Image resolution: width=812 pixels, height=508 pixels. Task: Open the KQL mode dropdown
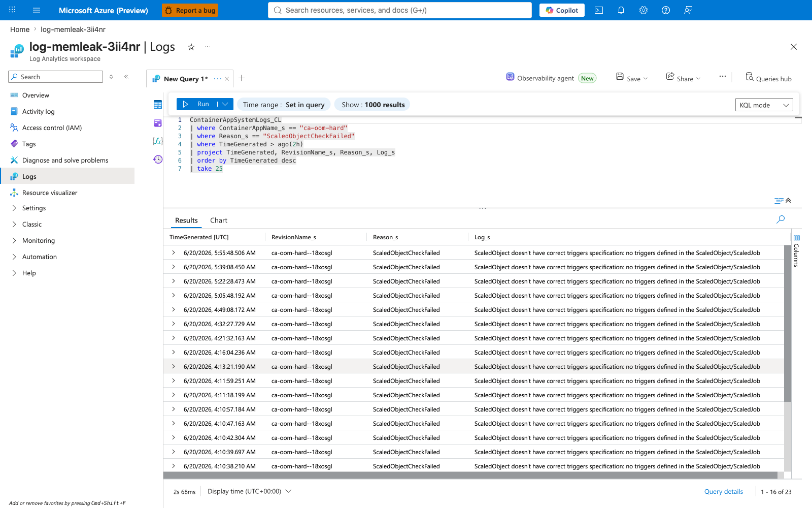point(764,105)
